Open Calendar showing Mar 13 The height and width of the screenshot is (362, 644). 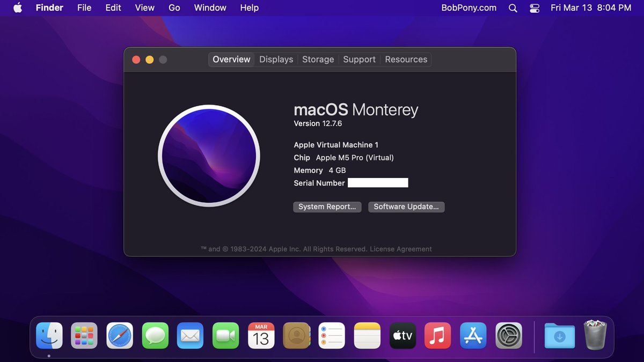[x=261, y=336]
